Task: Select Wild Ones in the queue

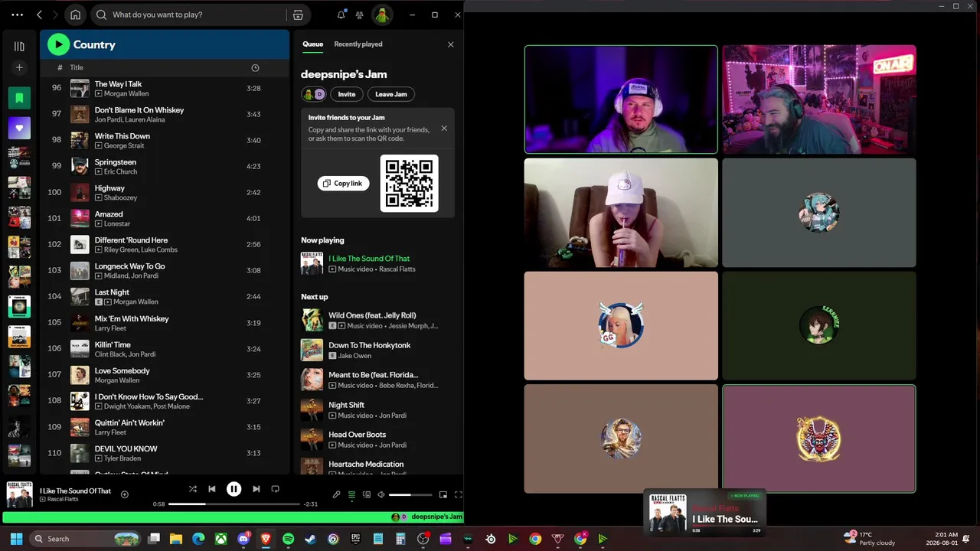Action: click(377, 320)
